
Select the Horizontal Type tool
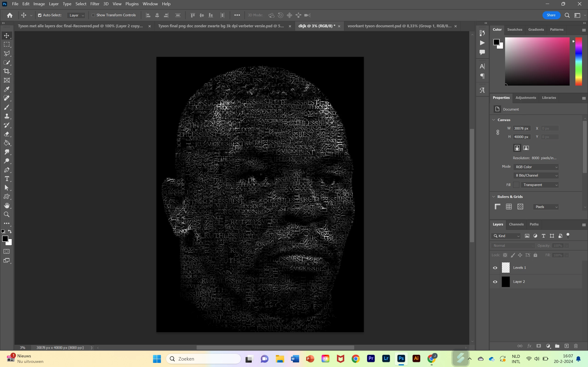tap(7, 179)
